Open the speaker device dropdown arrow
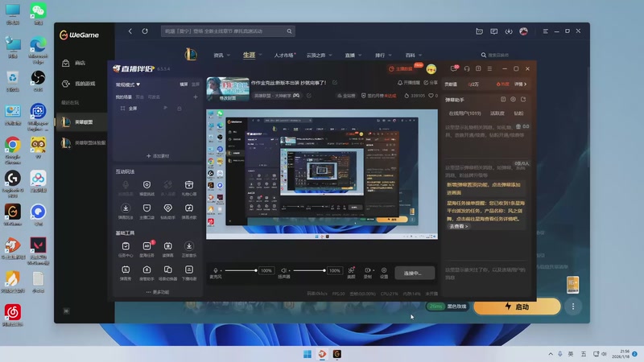This screenshot has width=644, height=362. pos(290,271)
